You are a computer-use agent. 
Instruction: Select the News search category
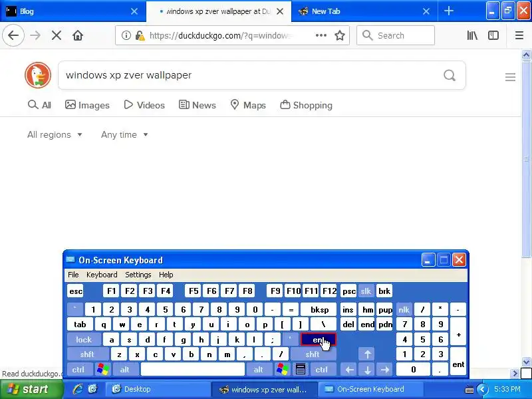coord(197,105)
